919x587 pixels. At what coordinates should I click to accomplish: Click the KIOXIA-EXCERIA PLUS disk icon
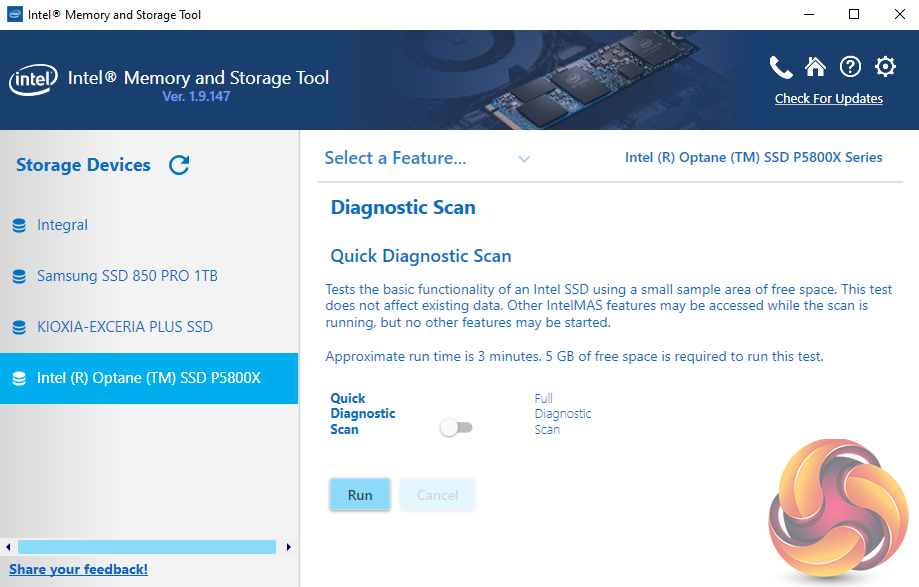19,327
